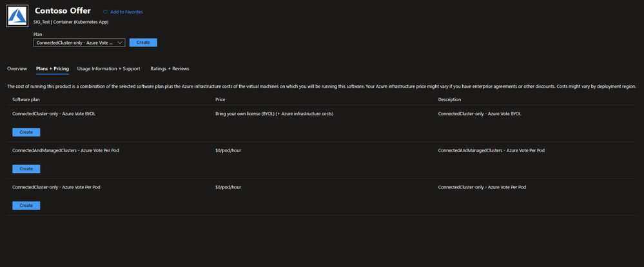Click the Price column header

coord(220,100)
